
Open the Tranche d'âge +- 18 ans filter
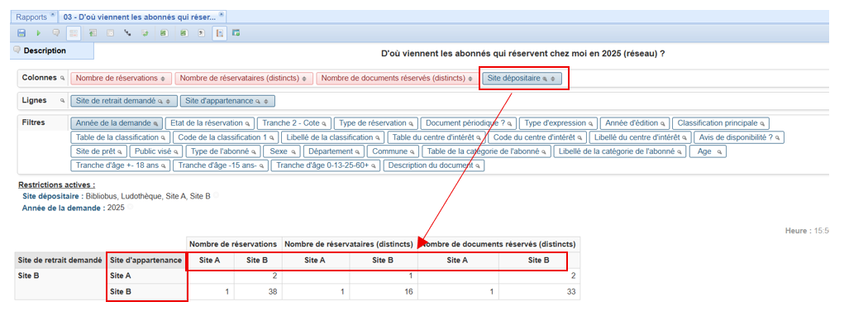tap(120, 165)
